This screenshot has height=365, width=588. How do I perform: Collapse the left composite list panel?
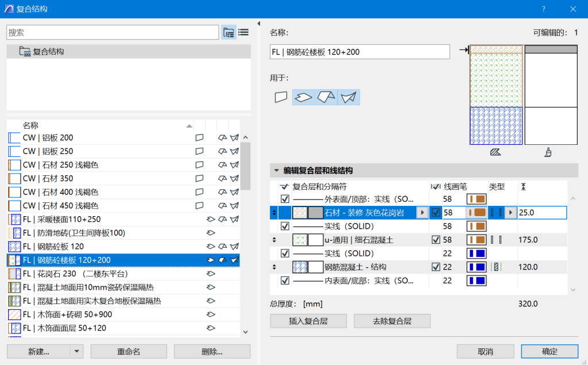(259, 24)
